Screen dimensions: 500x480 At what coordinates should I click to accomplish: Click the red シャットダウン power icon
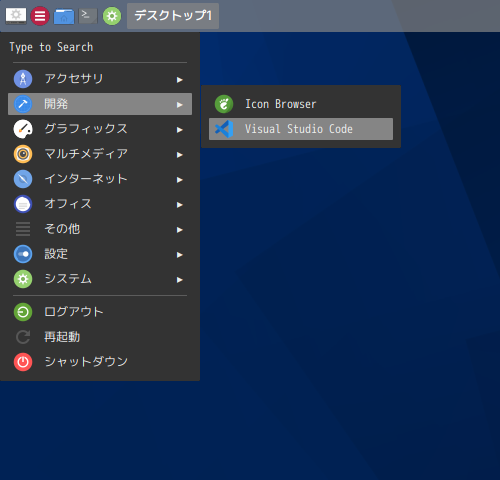pos(23,362)
